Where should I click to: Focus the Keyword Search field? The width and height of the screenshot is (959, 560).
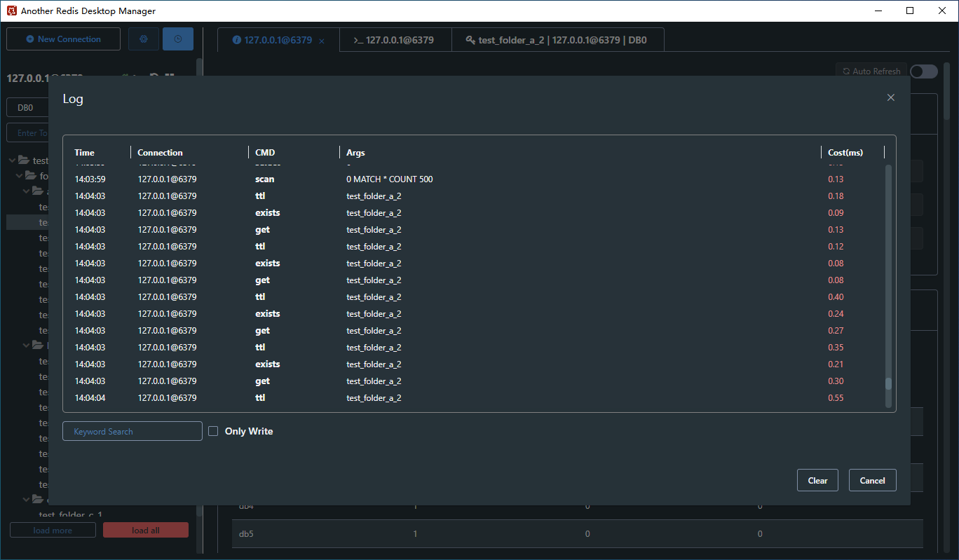132,431
